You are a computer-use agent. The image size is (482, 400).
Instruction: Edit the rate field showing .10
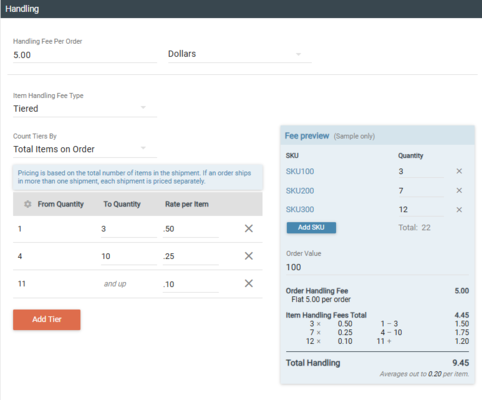point(191,284)
